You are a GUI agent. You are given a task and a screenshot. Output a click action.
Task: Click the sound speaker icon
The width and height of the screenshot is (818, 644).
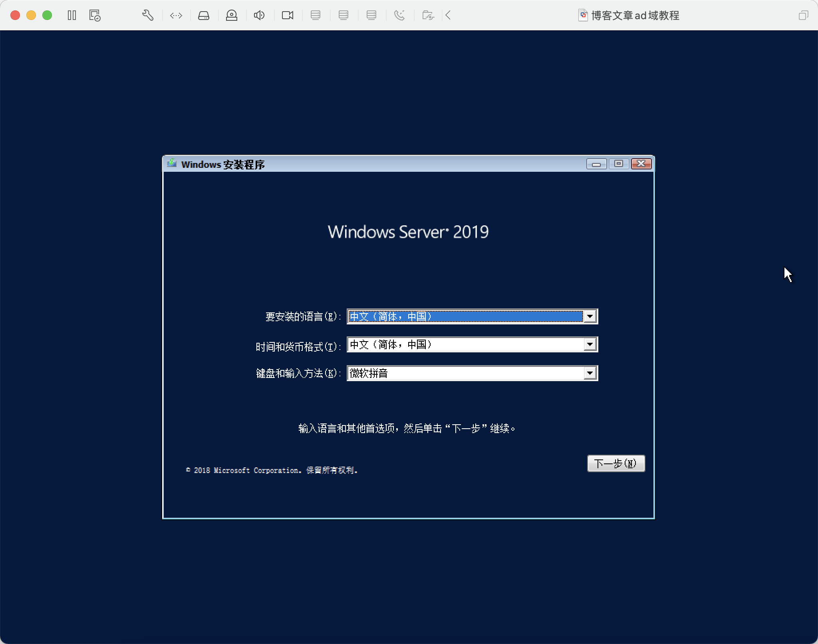(x=259, y=16)
